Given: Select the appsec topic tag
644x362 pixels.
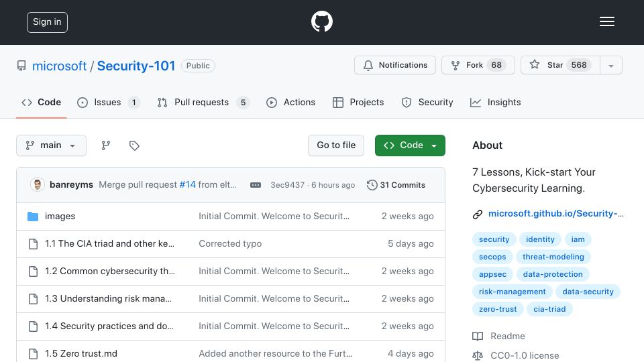Looking at the screenshot, I should [x=492, y=274].
